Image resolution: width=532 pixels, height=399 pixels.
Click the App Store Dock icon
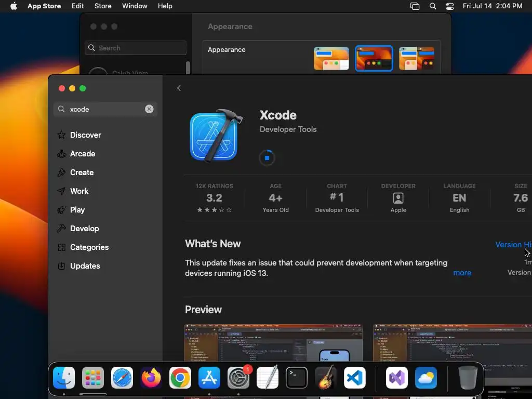[x=209, y=378]
